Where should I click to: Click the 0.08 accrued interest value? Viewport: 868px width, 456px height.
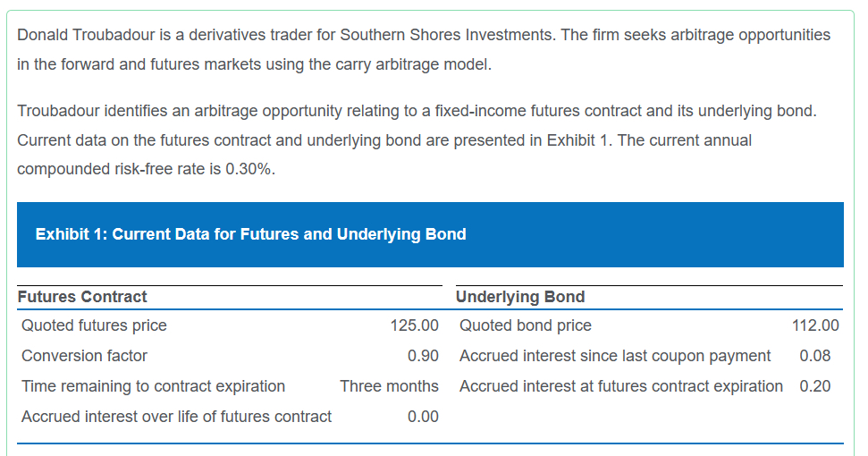click(x=814, y=356)
